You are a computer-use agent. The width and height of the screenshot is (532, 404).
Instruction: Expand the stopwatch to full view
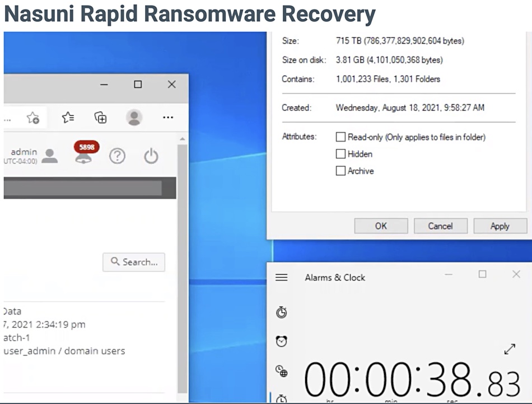click(x=510, y=349)
